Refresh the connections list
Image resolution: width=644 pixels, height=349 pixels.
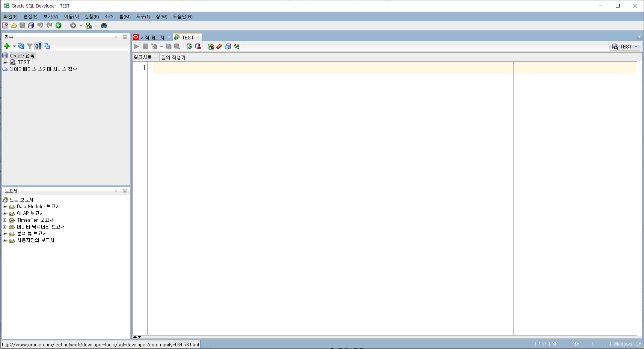(x=21, y=46)
